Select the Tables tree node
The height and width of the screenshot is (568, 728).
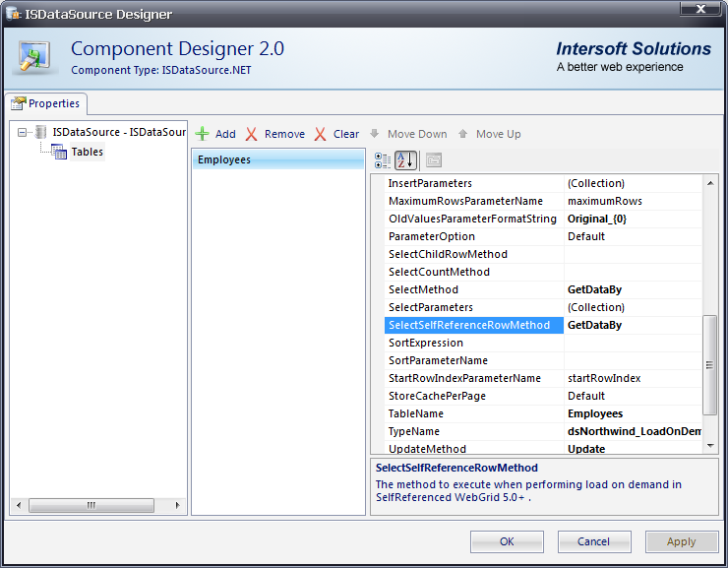(x=87, y=152)
